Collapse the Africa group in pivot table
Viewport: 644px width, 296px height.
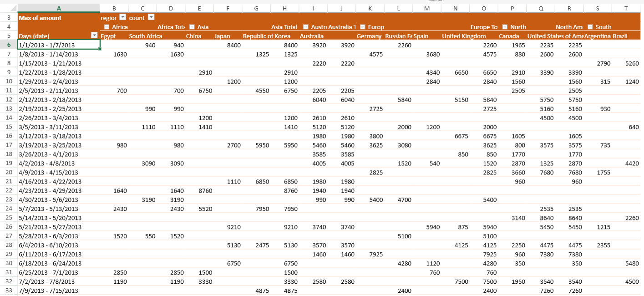[x=106, y=27]
